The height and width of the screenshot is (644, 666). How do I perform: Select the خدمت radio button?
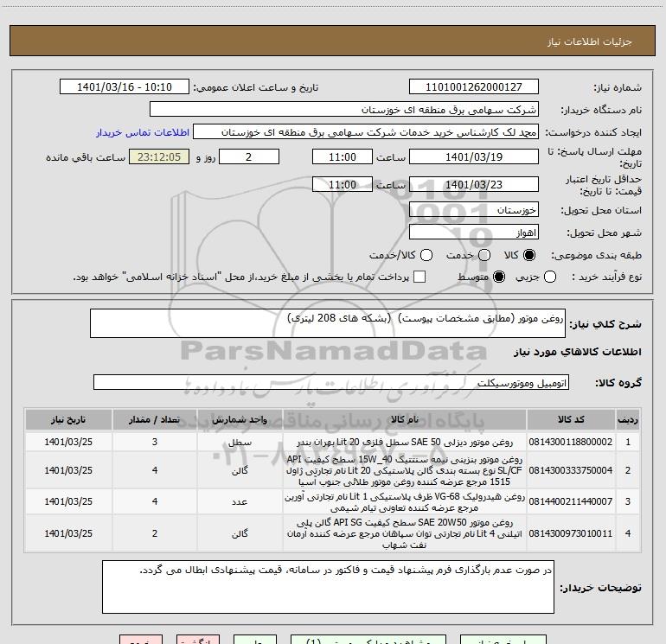(484, 255)
